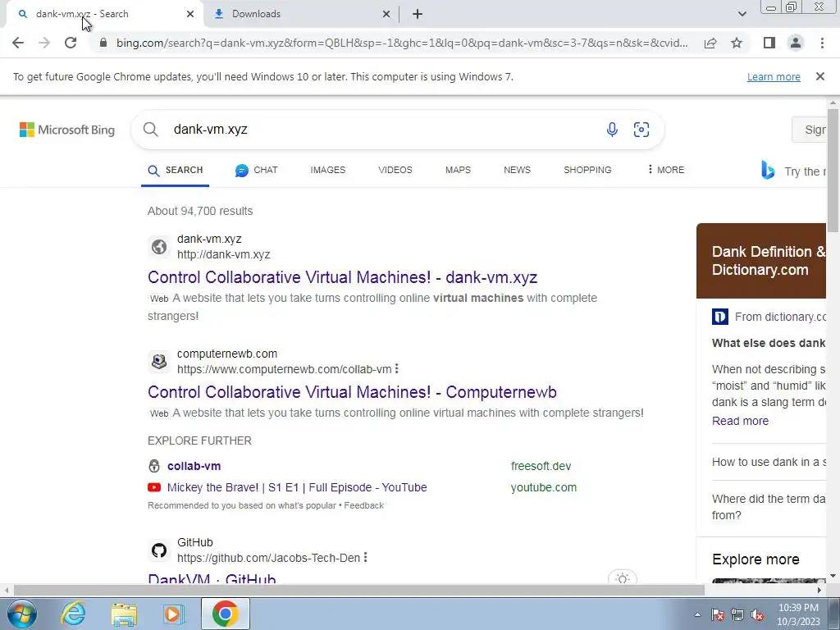Bookmark this page with the star icon

737,43
